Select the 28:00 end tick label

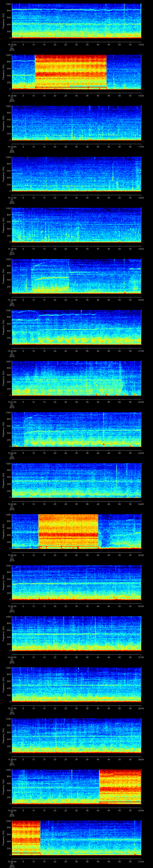(x=141, y=708)
